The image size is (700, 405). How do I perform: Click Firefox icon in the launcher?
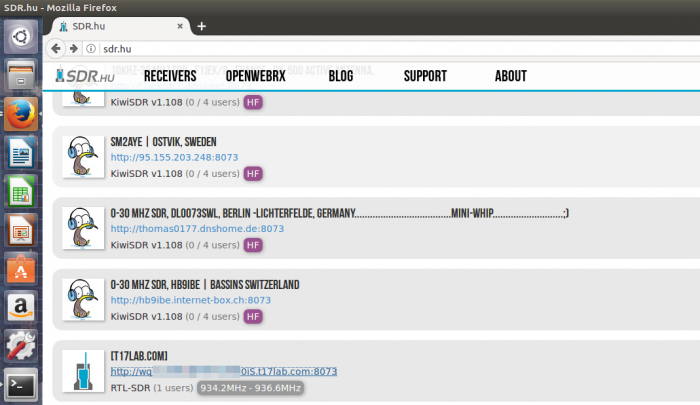coord(21,114)
